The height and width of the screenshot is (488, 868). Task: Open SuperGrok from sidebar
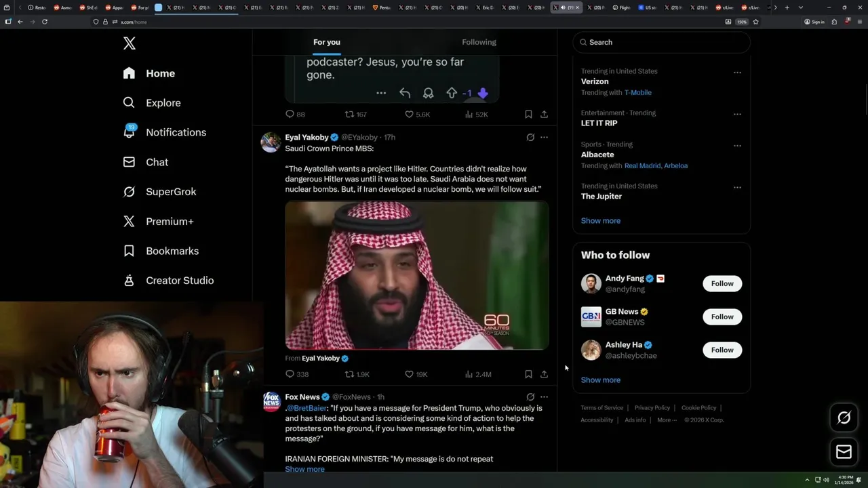[x=159, y=192]
